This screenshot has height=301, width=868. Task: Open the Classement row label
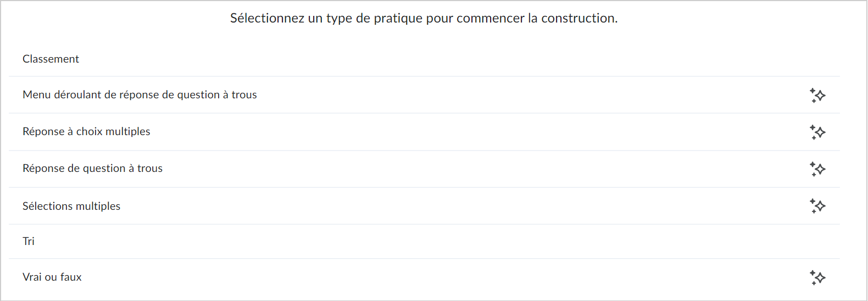(51, 59)
